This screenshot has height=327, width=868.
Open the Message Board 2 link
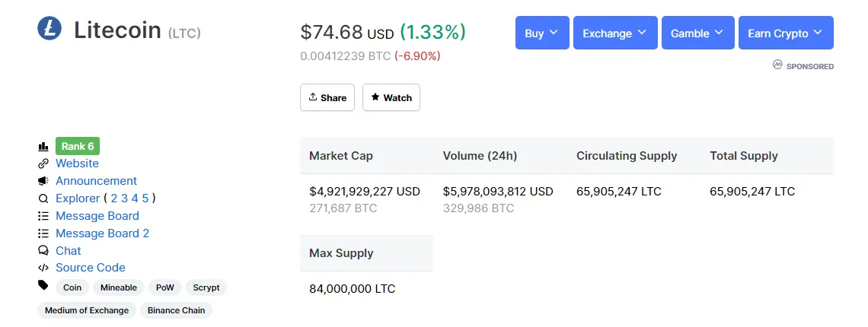[103, 233]
